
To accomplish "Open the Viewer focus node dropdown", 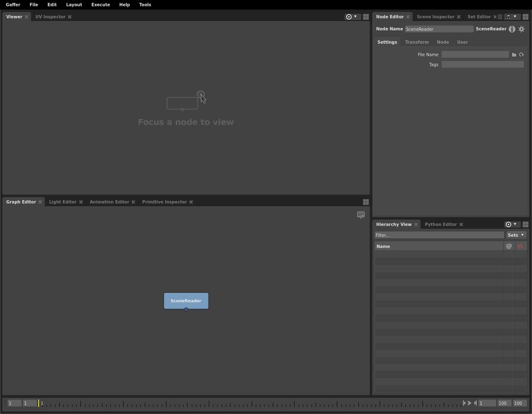I will [x=352, y=17].
